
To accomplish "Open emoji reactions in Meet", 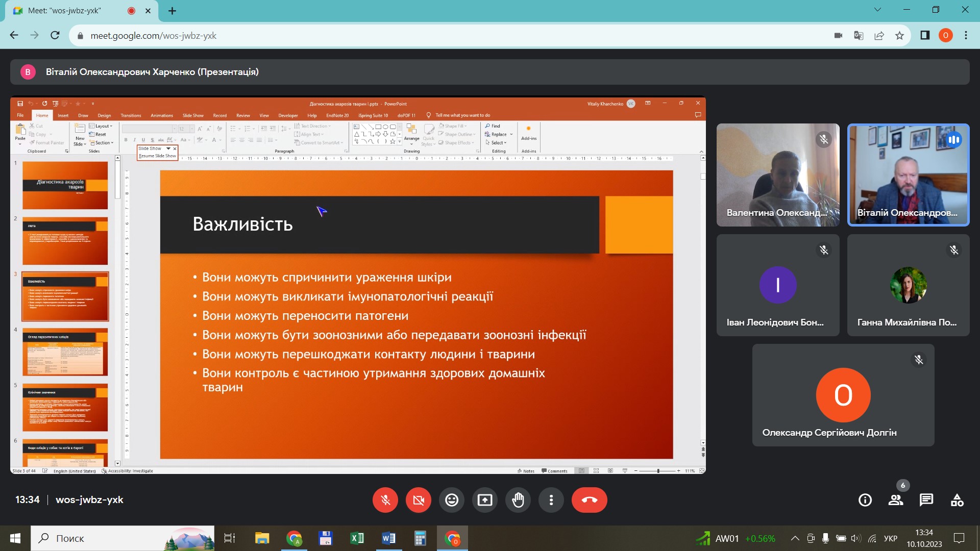I will click(452, 500).
